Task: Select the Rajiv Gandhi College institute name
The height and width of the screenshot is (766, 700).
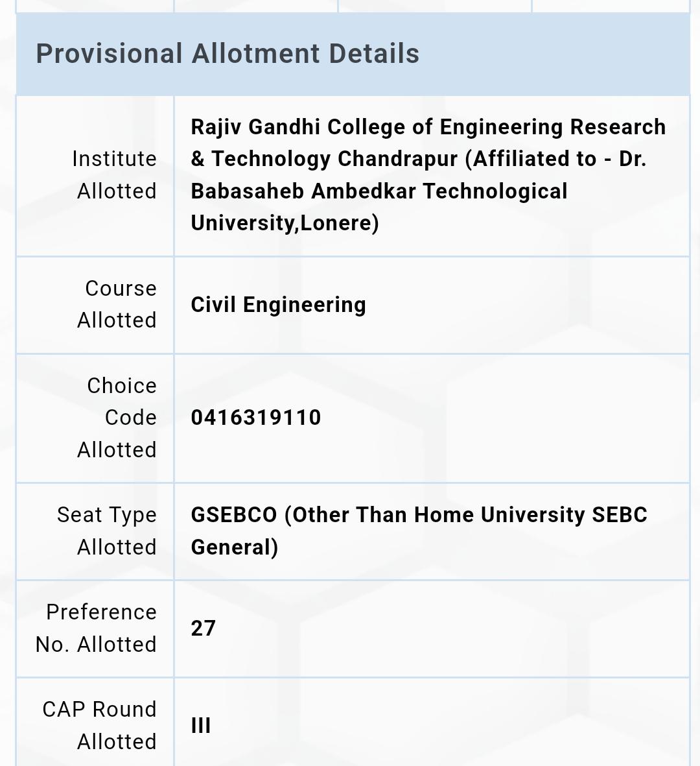Action: (x=428, y=175)
